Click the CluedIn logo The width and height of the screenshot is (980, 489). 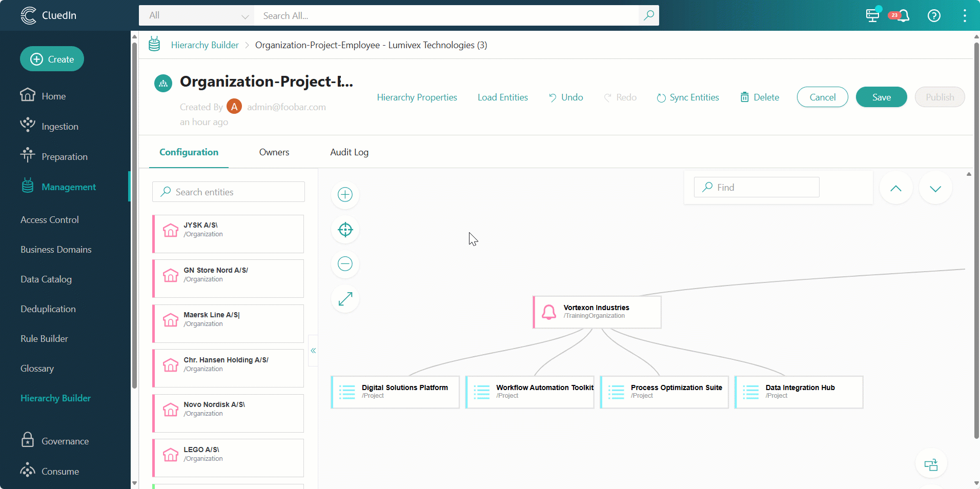pyautogui.click(x=49, y=15)
